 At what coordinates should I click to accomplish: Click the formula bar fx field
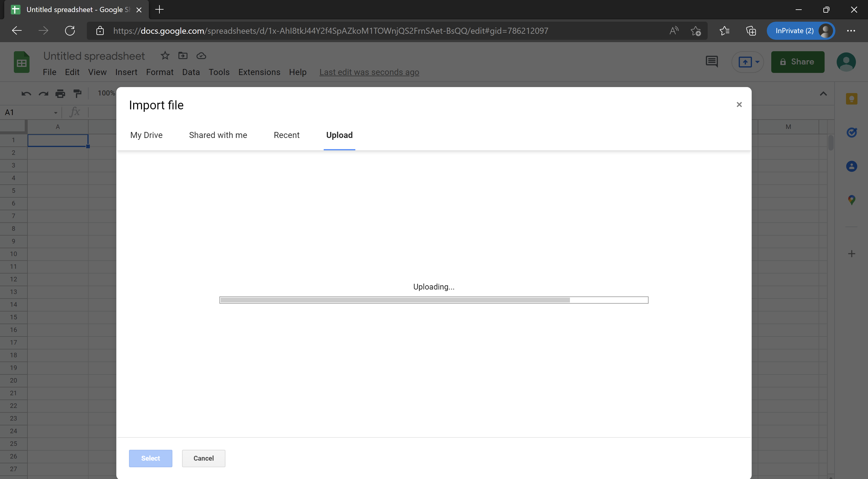[75, 112]
